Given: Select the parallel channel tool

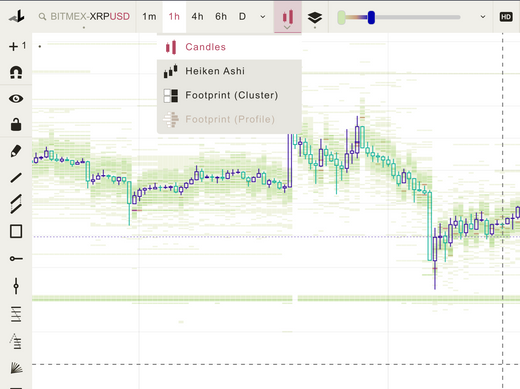Looking at the screenshot, I should (16, 204).
